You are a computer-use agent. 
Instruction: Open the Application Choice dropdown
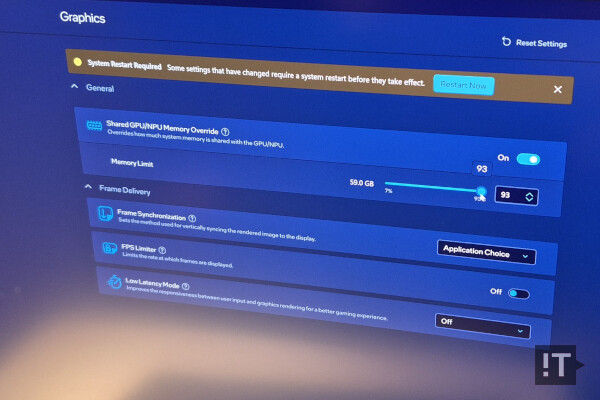click(x=486, y=254)
